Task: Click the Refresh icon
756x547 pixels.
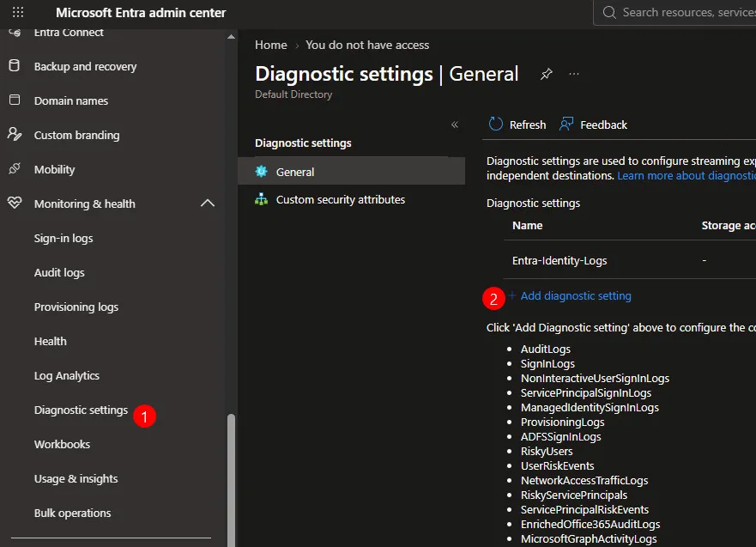Action: (496, 124)
